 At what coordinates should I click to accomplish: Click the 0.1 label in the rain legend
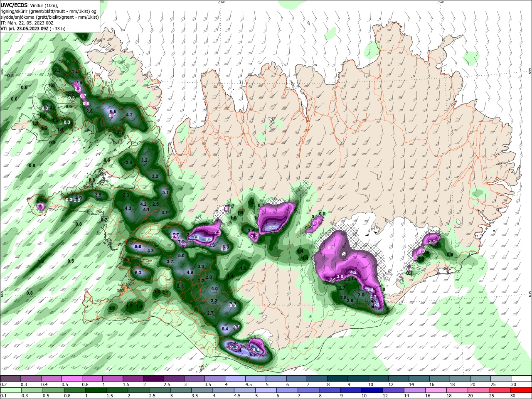click(3, 396)
